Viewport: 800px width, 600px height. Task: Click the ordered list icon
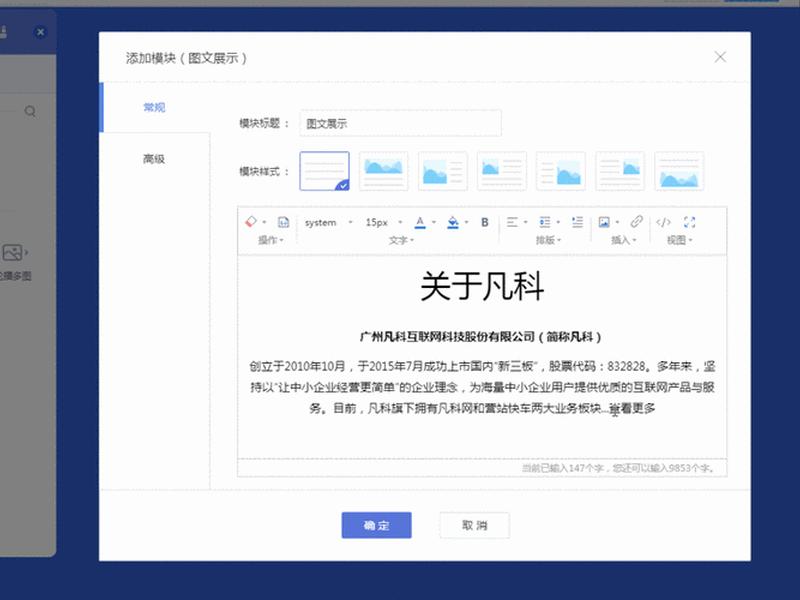pyautogui.click(x=545, y=222)
